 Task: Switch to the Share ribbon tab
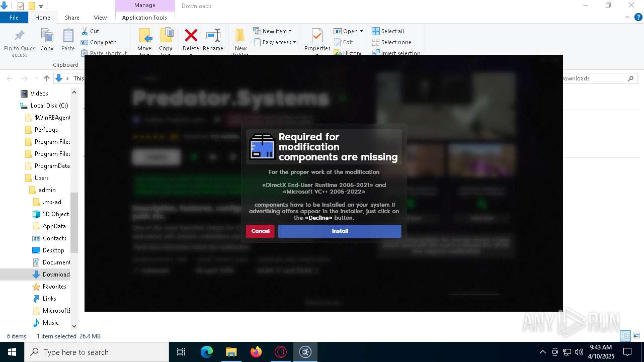(x=72, y=18)
